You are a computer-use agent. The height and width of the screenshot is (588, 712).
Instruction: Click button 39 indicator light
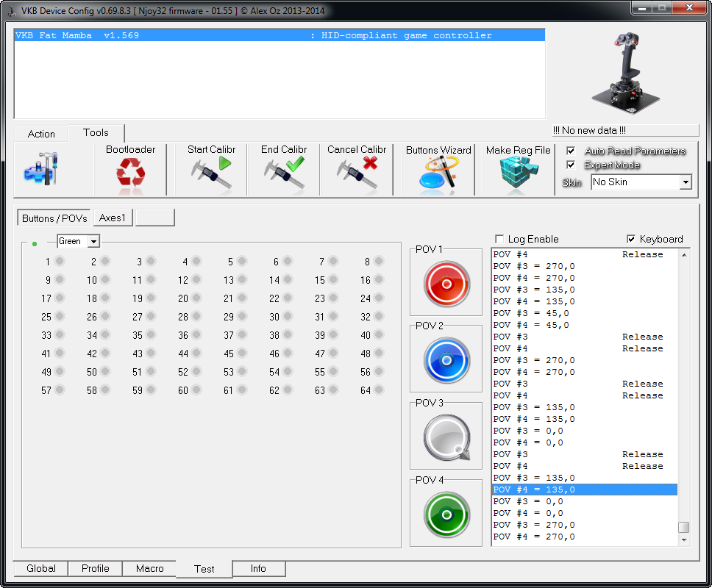click(x=333, y=335)
